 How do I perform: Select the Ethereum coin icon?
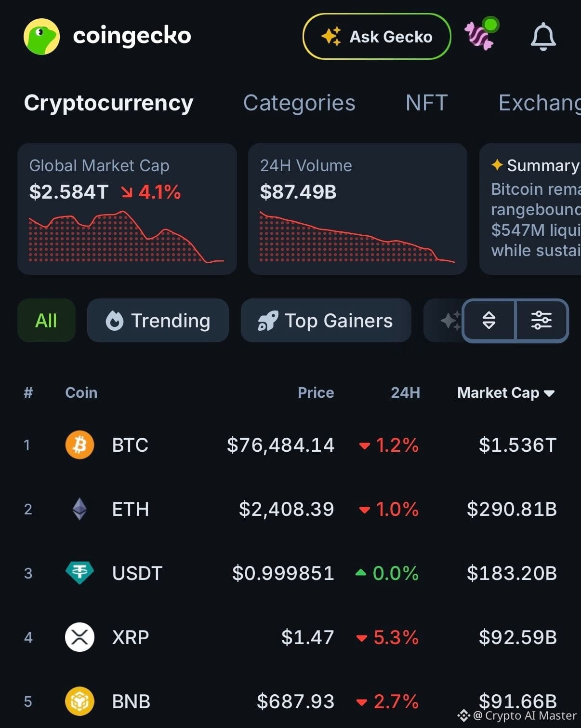[x=79, y=509]
